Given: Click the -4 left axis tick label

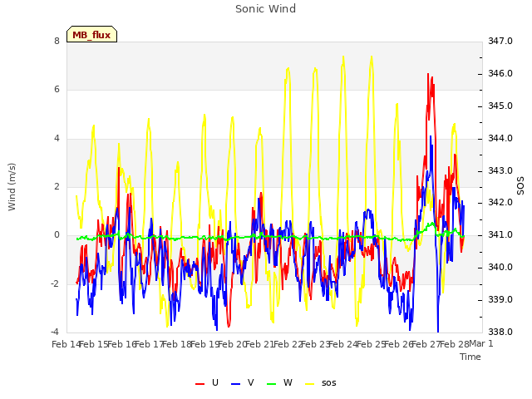Looking at the screenshot, I should pyautogui.click(x=56, y=332).
